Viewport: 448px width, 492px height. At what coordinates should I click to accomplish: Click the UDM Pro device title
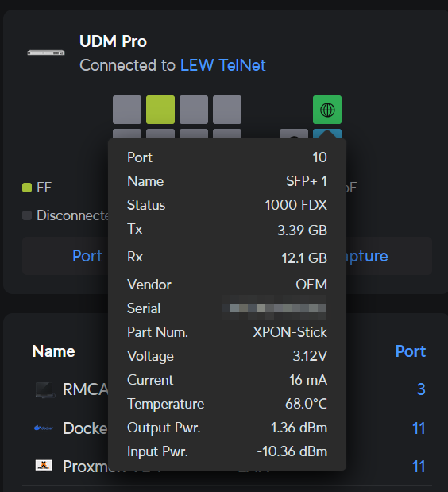(113, 41)
